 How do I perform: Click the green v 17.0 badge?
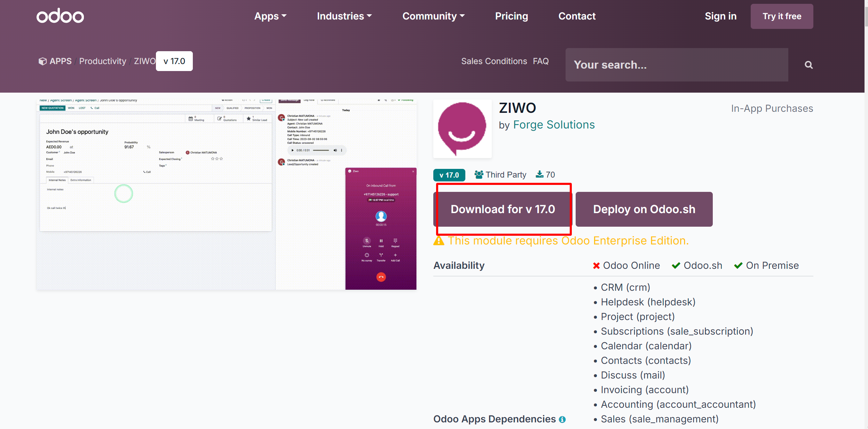[449, 175]
